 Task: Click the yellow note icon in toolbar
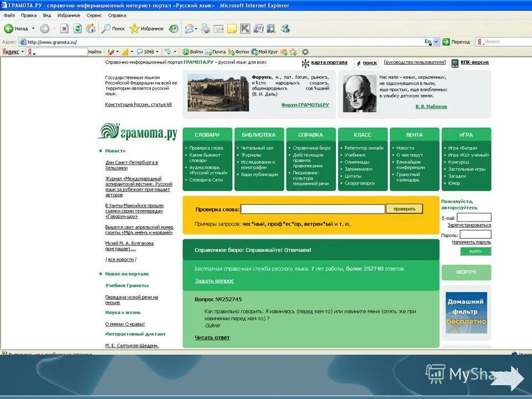click(x=232, y=29)
